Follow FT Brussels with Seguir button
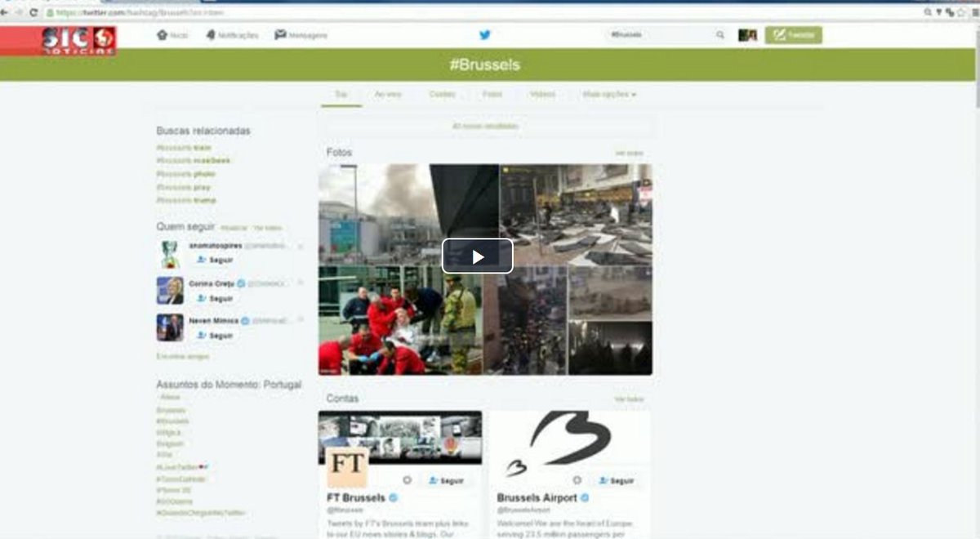Viewport: 980px width, 539px height. 446,481
